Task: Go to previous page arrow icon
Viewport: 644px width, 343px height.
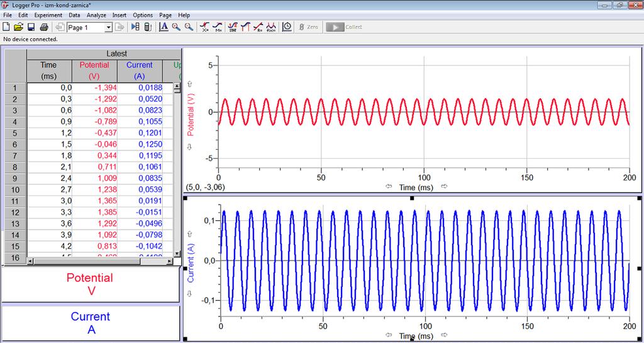Action: (60, 27)
